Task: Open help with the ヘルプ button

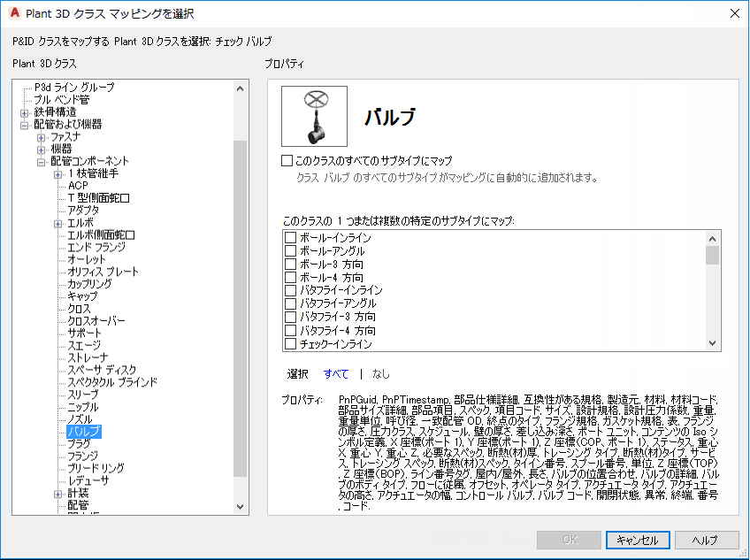Action: 707,540
